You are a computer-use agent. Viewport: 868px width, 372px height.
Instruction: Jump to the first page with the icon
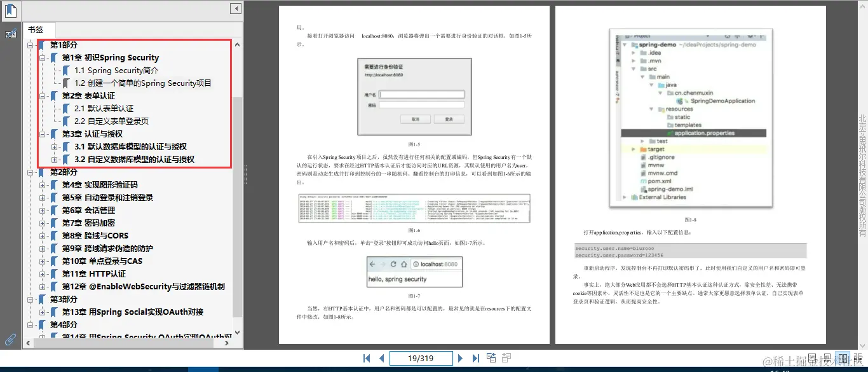tap(366, 357)
